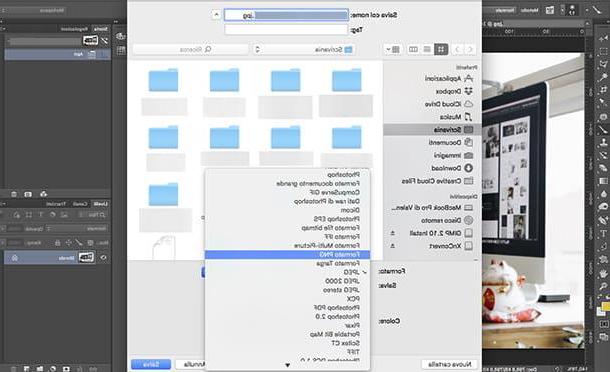Select the Brush tool

coord(603,130)
